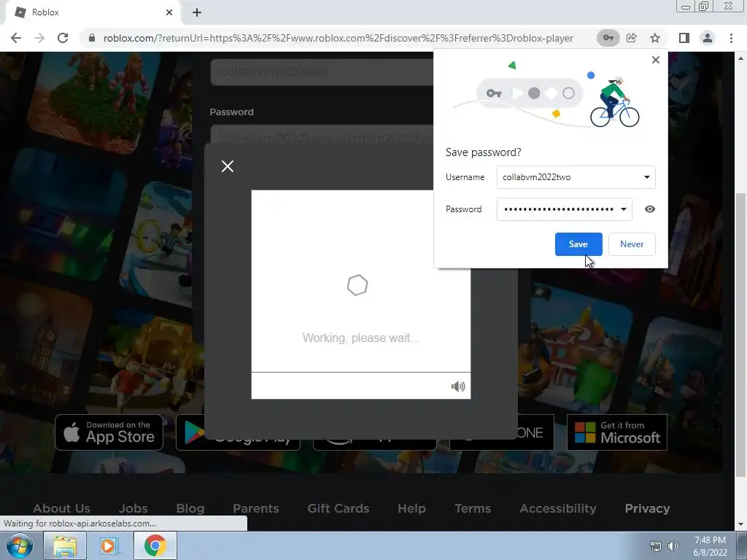The width and height of the screenshot is (747, 560).
Task: Open the Privacy footer link
Action: point(647,508)
